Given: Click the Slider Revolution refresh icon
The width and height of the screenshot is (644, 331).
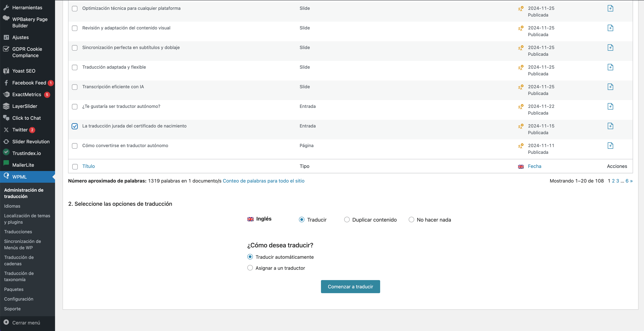Looking at the screenshot, I should tap(6, 141).
